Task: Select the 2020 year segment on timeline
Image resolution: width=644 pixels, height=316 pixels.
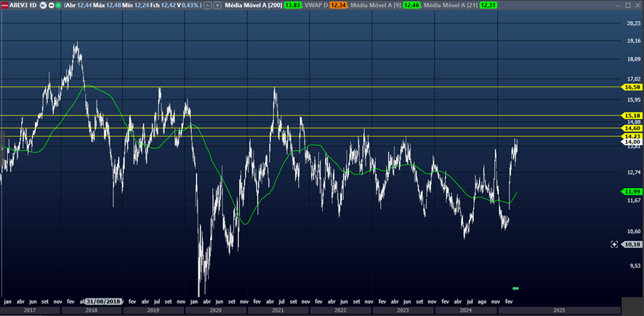Action: (x=214, y=310)
